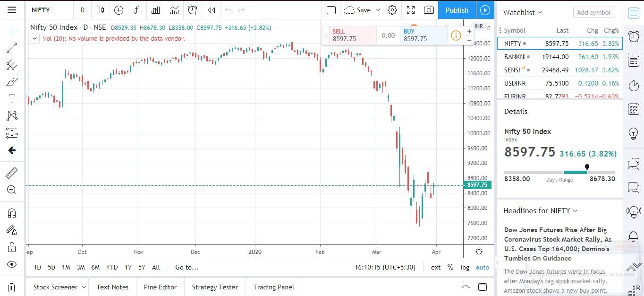This screenshot has height=296, width=644.
Task: Select the crosshair cursor tool
Action: point(12,31)
